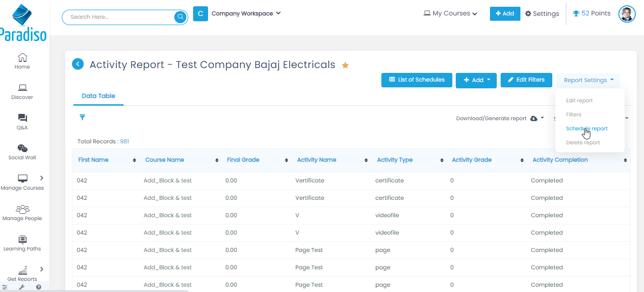Click the search magnifier button
The image size is (644, 292).
coord(180,17)
